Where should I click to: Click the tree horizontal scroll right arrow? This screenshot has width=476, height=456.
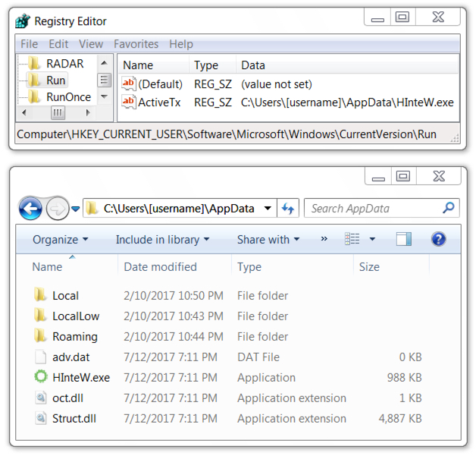point(88,113)
